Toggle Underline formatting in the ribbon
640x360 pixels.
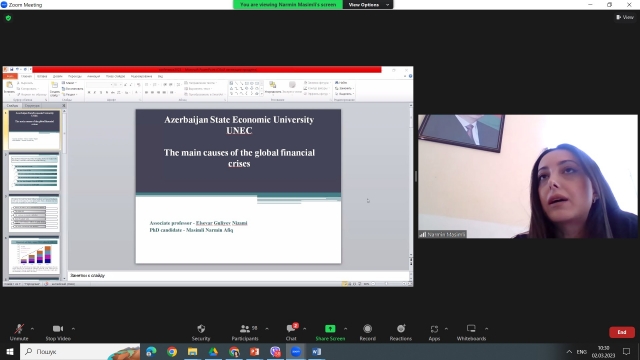101,93
